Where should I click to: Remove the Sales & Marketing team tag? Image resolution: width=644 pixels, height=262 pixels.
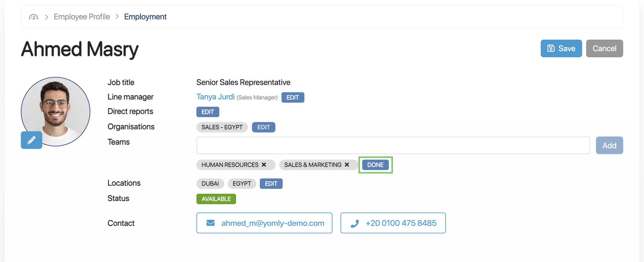pyautogui.click(x=347, y=165)
